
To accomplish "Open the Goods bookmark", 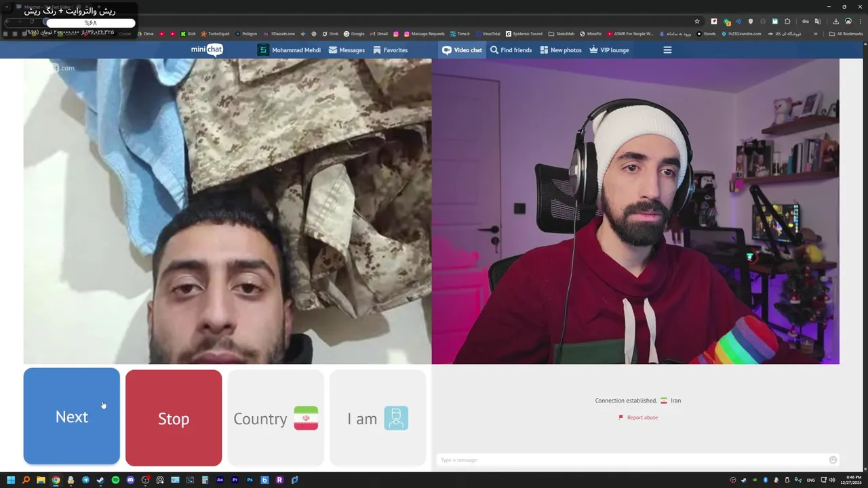I will click(x=706, y=34).
